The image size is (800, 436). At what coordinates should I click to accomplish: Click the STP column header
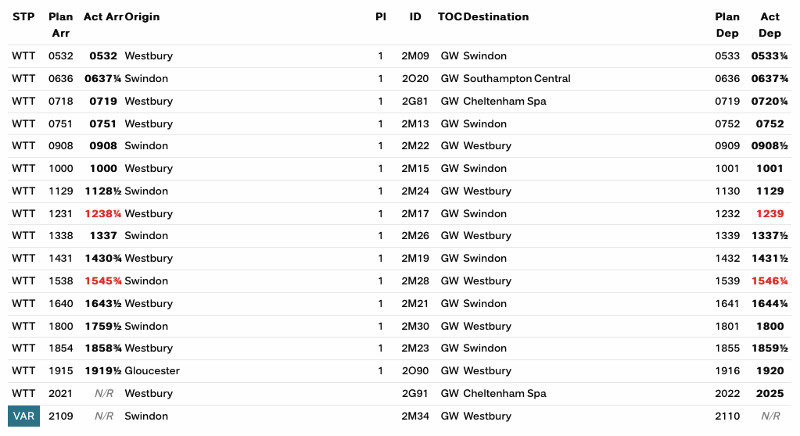coord(23,17)
